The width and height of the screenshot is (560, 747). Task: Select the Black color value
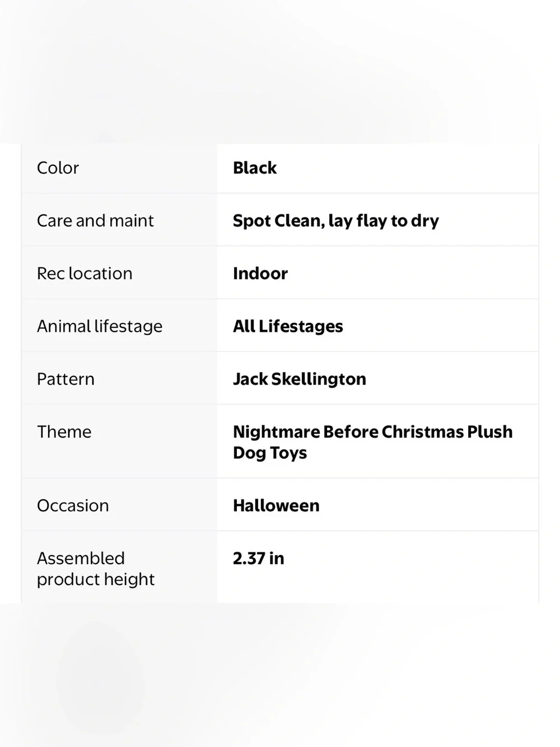click(x=255, y=168)
